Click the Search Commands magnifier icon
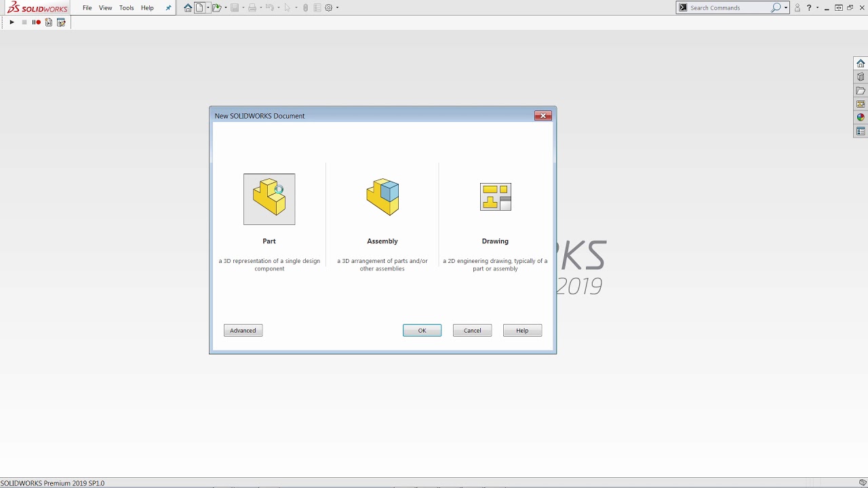Viewport: 868px width, 488px height. (x=776, y=7)
